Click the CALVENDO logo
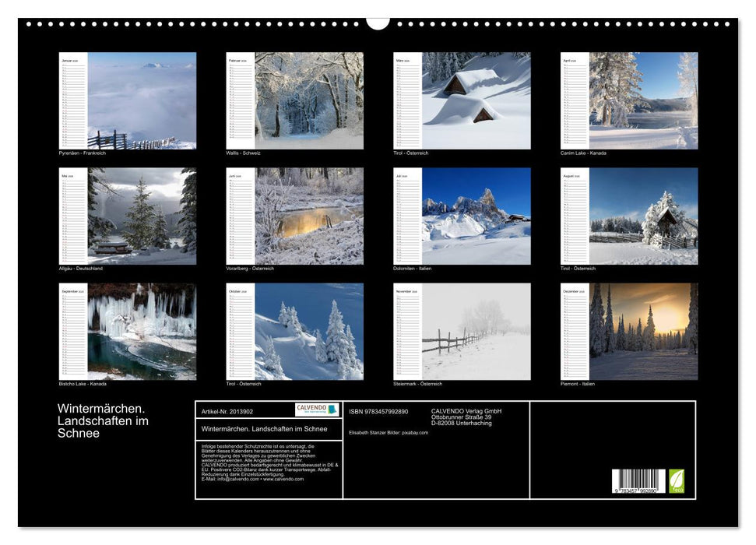Image resolution: width=756 pixels, height=545 pixels. pos(317,410)
